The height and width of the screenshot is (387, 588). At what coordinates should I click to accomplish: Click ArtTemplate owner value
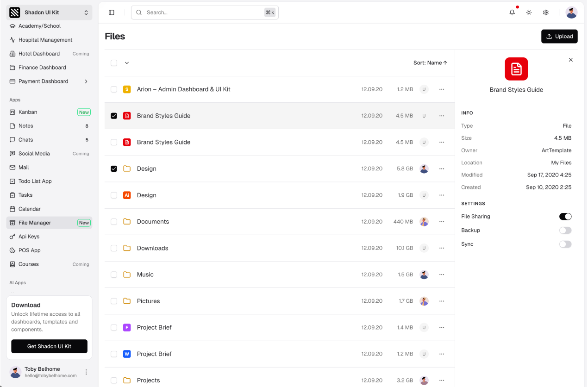point(557,150)
